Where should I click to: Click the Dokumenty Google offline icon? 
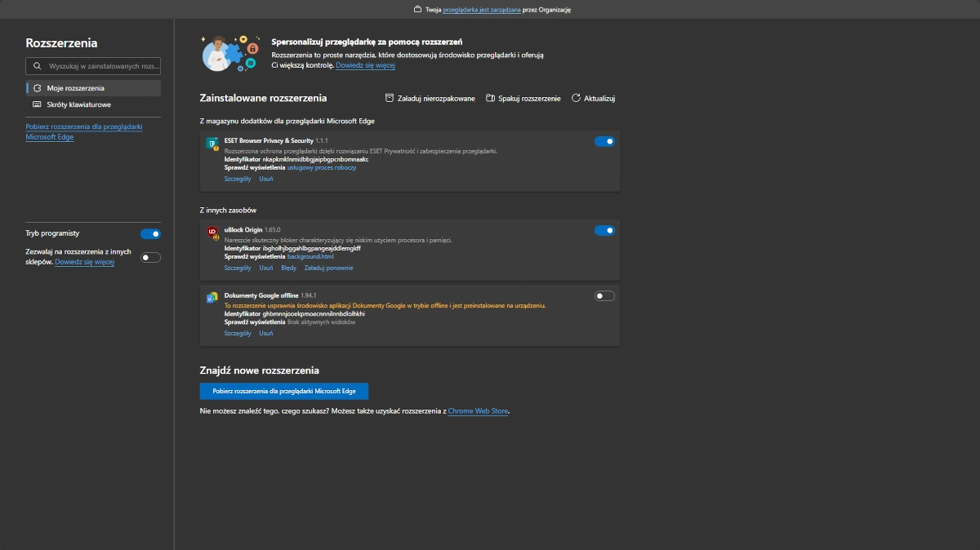[212, 298]
